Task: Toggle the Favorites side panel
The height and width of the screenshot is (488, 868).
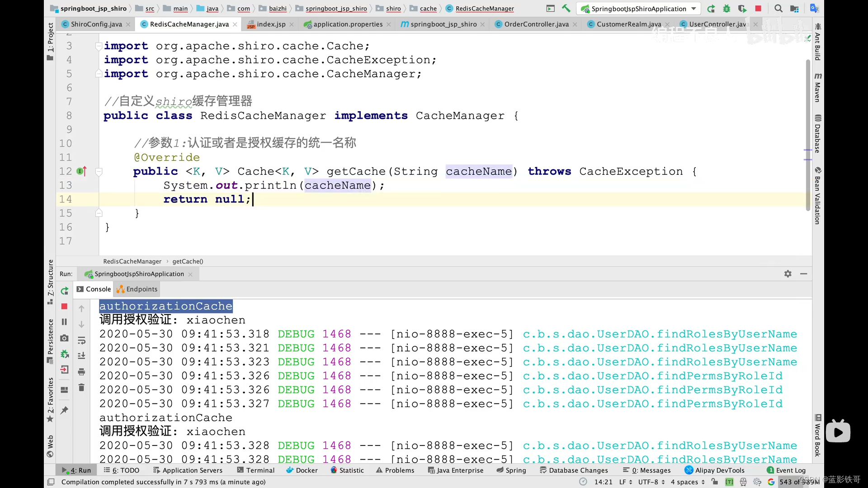Action: pos(50,400)
